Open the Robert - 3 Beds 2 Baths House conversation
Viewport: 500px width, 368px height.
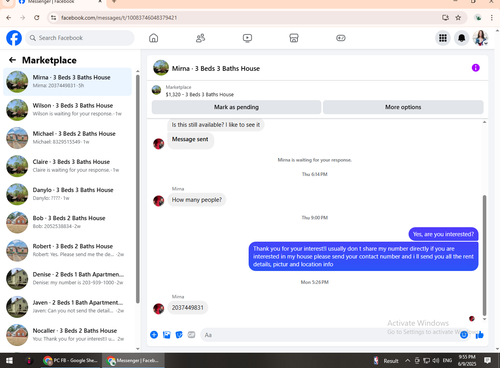[67, 250]
